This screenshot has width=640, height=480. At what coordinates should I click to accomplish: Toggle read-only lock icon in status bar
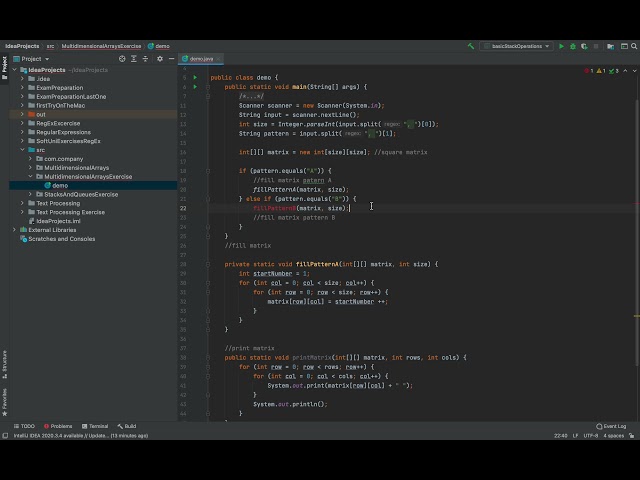pos(631,436)
